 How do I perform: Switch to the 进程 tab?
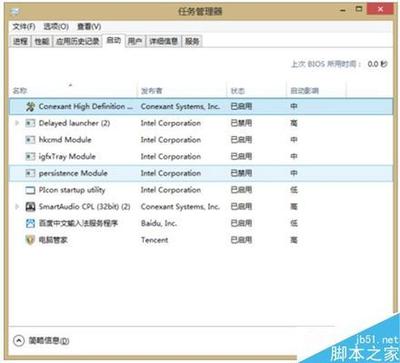click(20, 41)
